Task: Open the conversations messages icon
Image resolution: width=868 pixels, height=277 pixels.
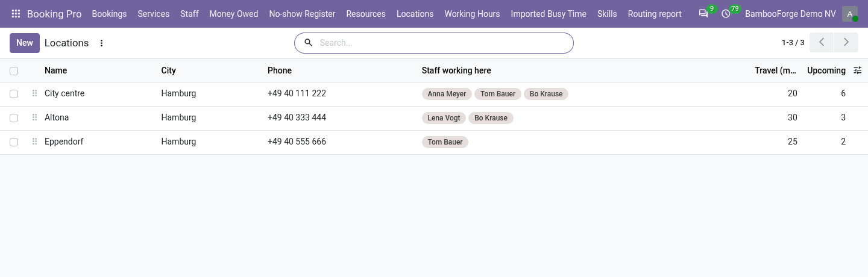Action: 703,14
